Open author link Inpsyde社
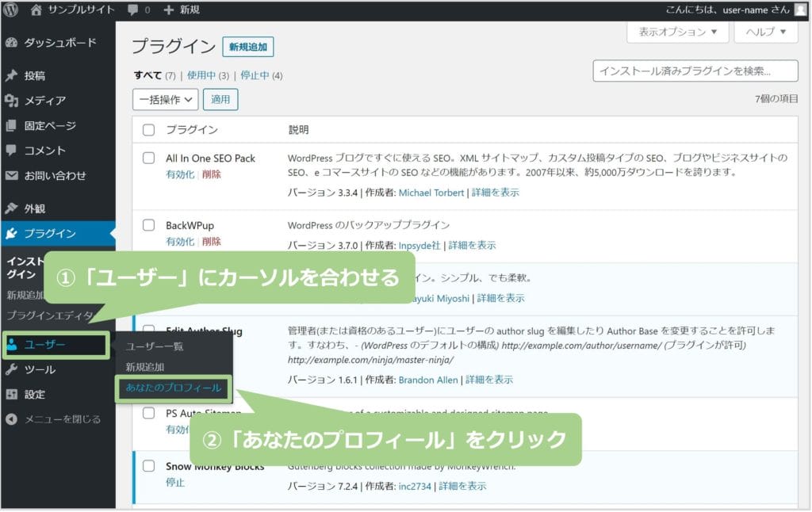 point(419,246)
